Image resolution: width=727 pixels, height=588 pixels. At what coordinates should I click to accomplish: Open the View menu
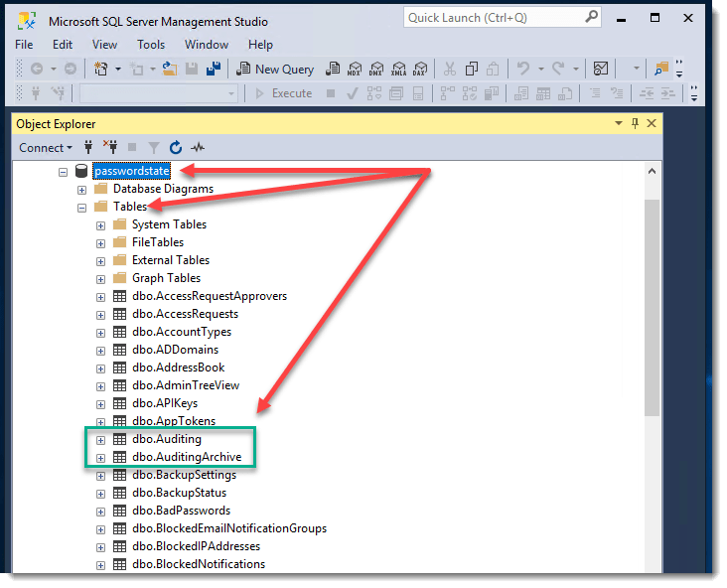point(104,45)
